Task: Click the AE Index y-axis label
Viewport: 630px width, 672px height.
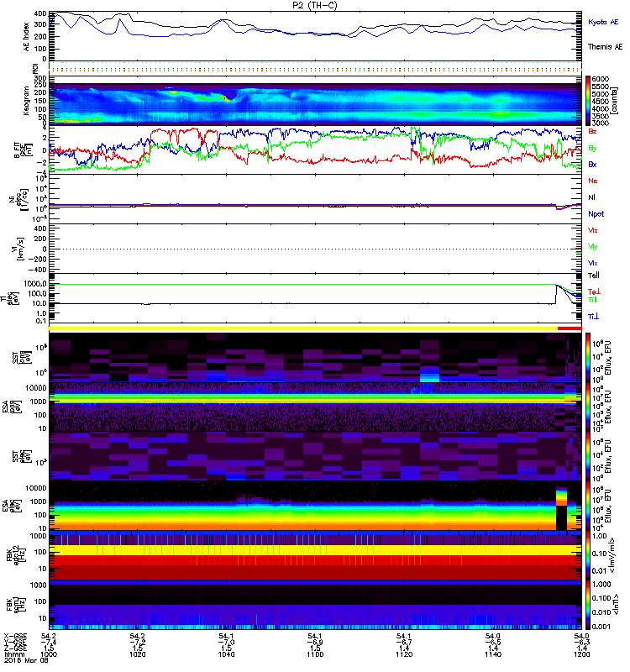Action: pos(27,36)
